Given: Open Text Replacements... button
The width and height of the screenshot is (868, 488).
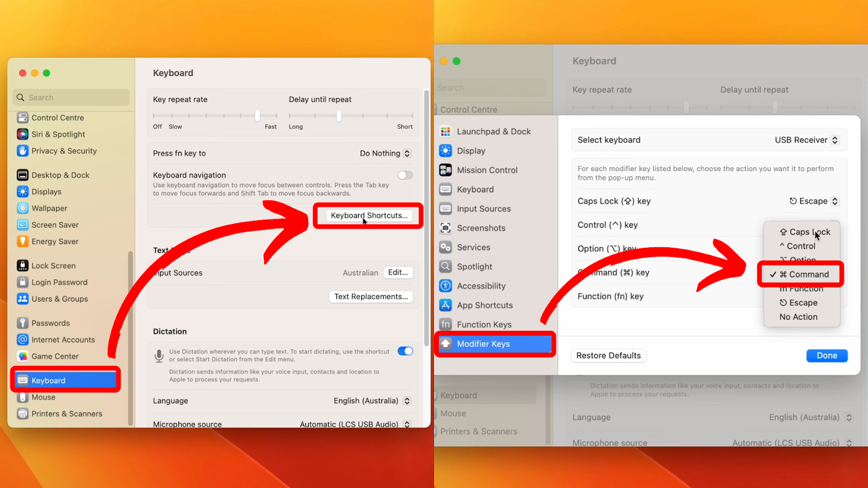Looking at the screenshot, I should point(371,297).
